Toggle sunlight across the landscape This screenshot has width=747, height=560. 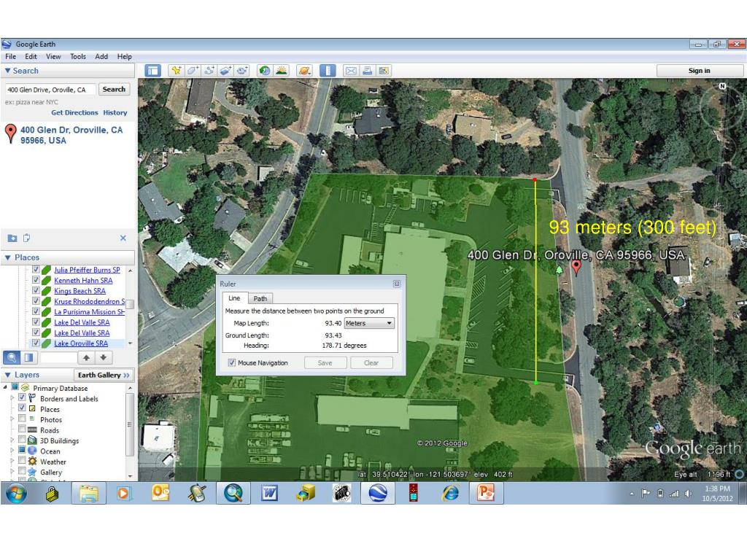coord(281,71)
